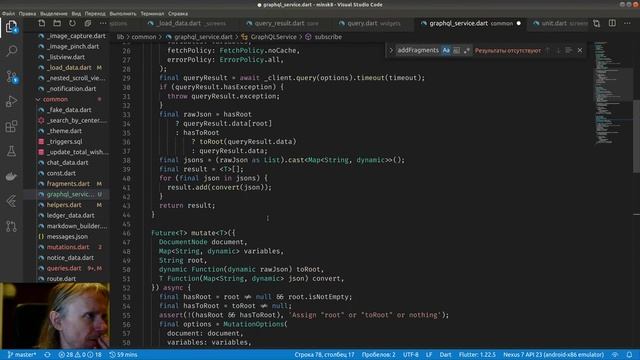640x360 pixels.
Task: Refresh the explorer file tree
Action: (x=72, y=23)
